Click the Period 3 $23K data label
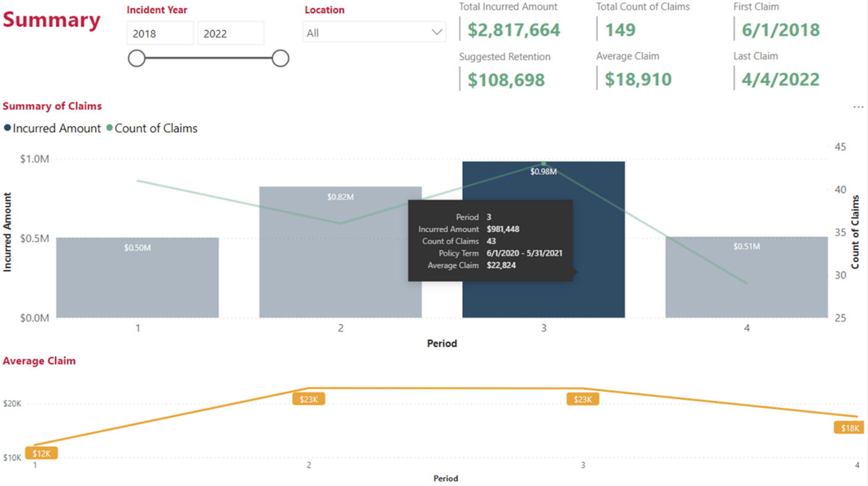The width and height of the screenshot is (868, 486). [583, 400]
